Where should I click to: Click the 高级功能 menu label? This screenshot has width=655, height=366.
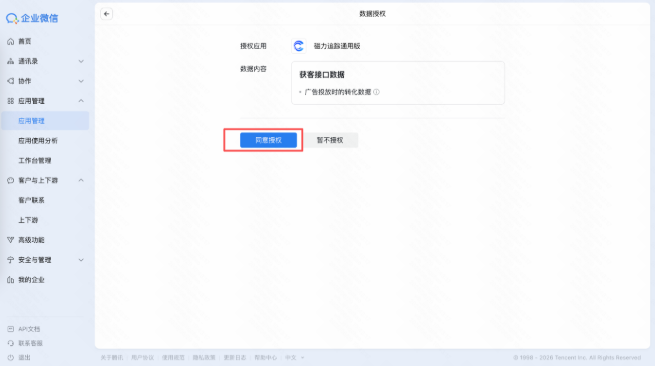[31, 240]
